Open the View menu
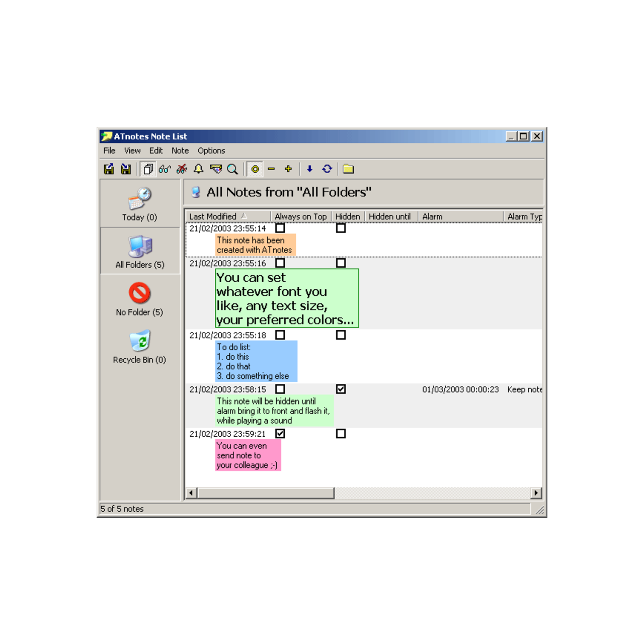The height and width of the screenshot is (644, 644). 132,150
